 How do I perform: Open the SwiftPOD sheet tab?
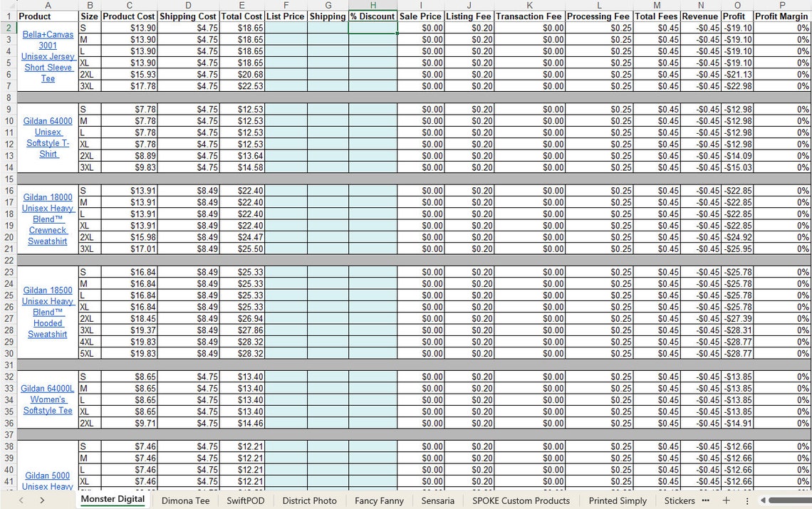click(x=245, y=500)
